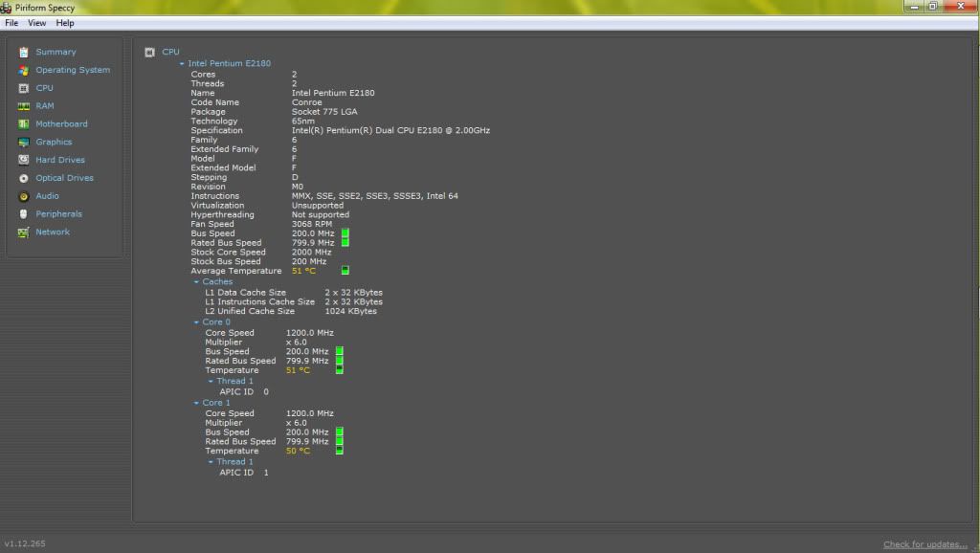Click the Revision value M0
The image size is (980, 553).
click(298, 187)
